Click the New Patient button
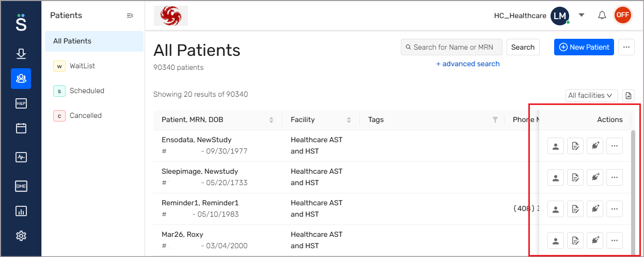644x257 pixels. (584, 47)
